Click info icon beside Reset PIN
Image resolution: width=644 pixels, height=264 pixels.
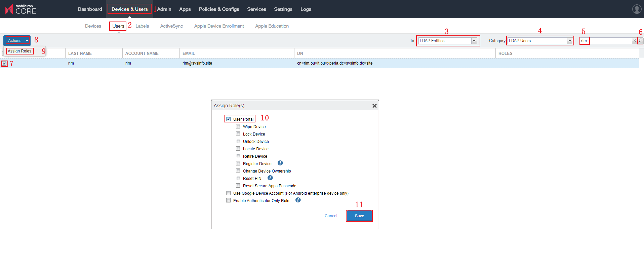click(x=270, y=178)
